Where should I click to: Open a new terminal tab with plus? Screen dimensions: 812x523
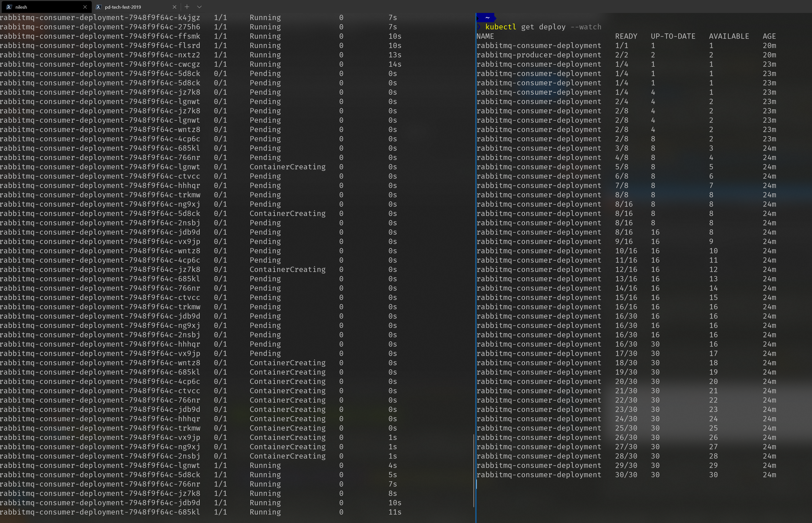pyautogui.click(x=187, y=7)
